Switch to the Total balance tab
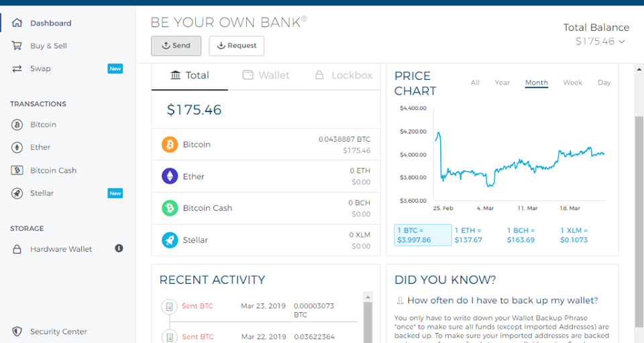 coord(190,76)
